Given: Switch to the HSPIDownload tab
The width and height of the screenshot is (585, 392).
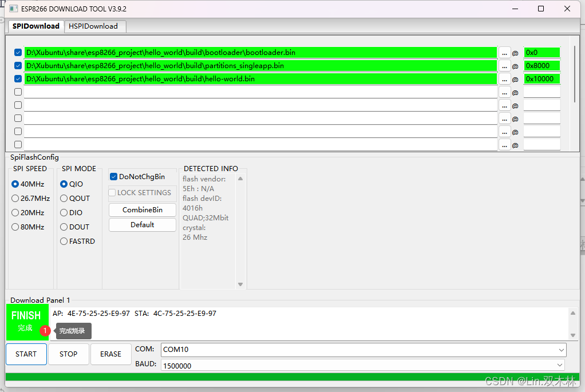Looking at the screenshot, I should (94, 26).
